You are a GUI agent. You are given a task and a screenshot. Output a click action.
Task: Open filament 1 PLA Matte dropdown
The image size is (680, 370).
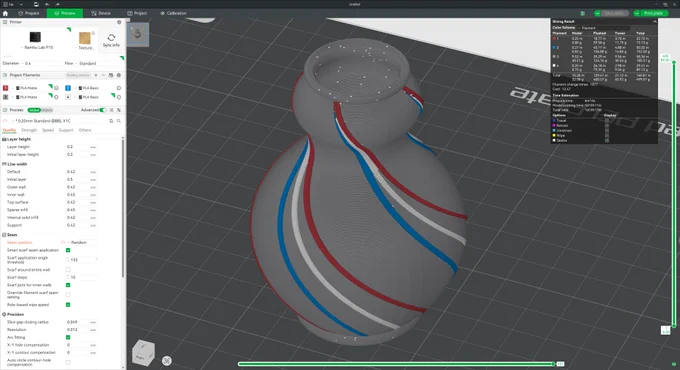(x=33, y=88)
